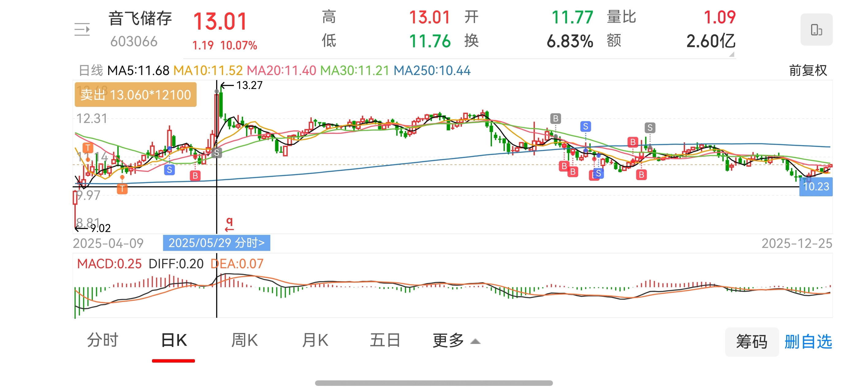The image size is (868, 392).
Task: Click the bottom horizontal scroll bar
Action: (434, 383)
